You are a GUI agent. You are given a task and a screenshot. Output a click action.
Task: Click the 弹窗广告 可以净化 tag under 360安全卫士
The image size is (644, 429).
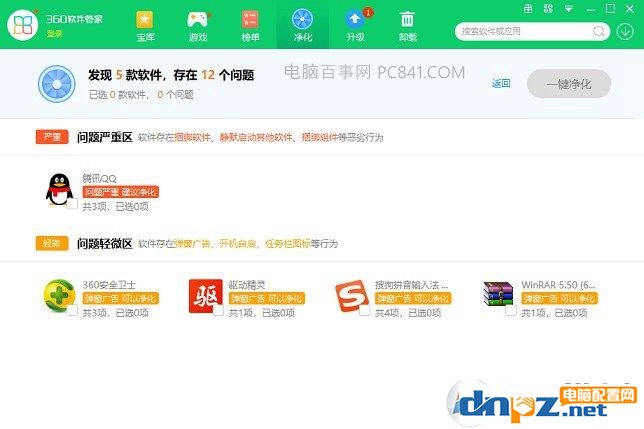tap(120, 298)
